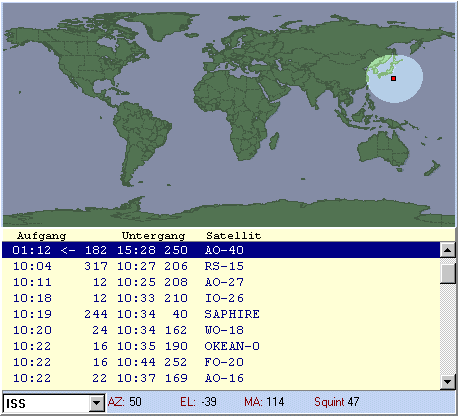Screen dimensions: 458x416
Task: Click the Untergang column header
Action: coord(153,236)
